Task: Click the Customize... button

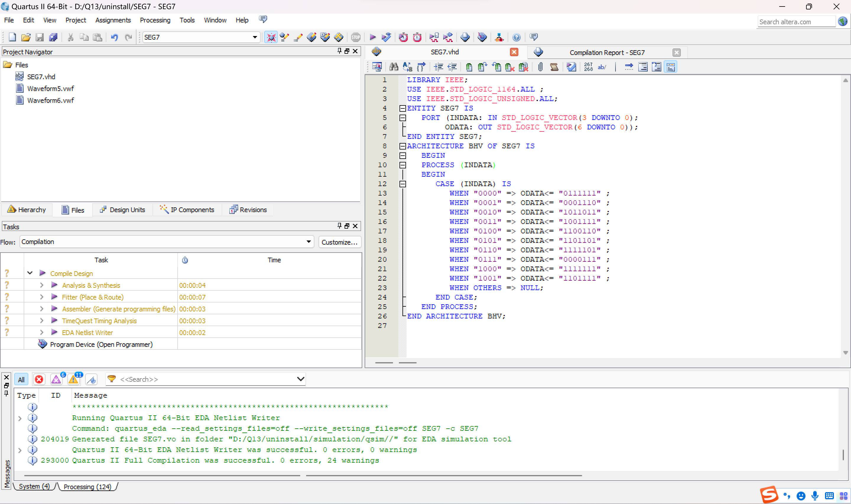Action: pos(339,242)
